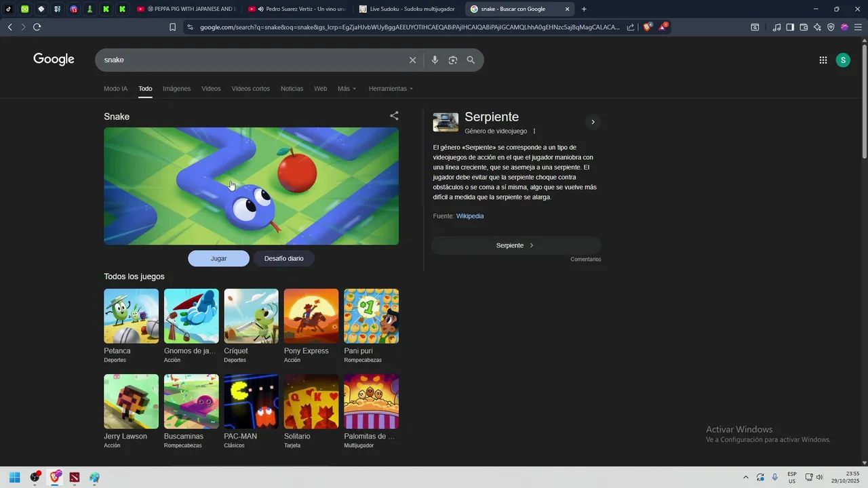
Task: Open the Gnomos de jardín game
Action: [x=191, y=317]
